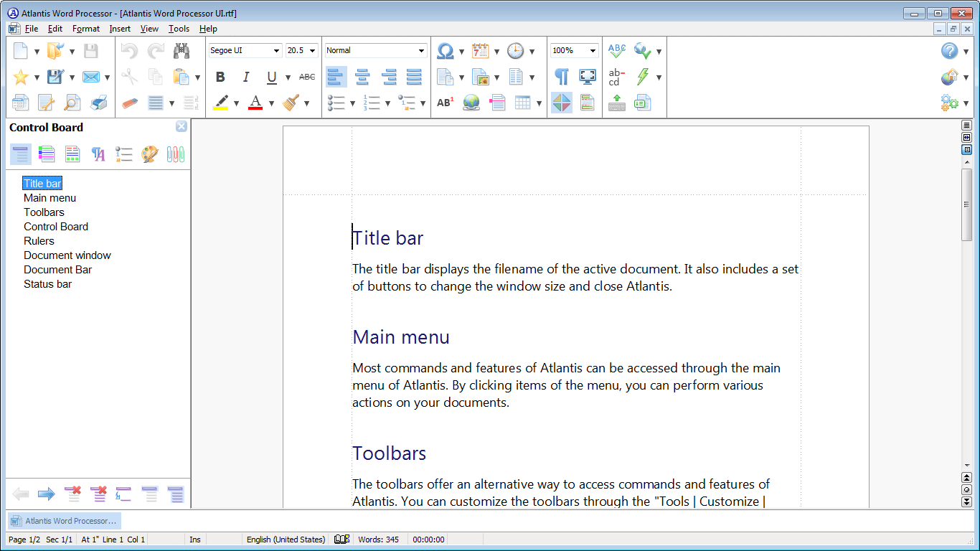Viewport: 980px width, 551px height.
Task: Click the eraser Clear formatting icon
Action: 129,103
